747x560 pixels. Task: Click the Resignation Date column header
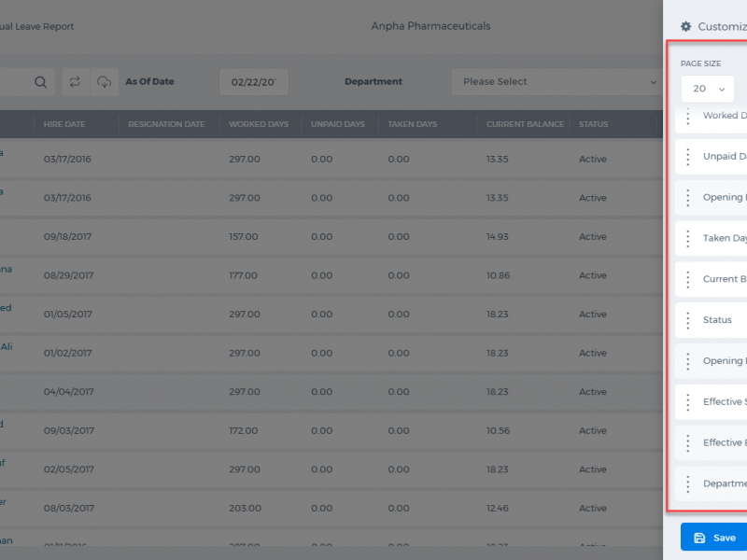[x=166, y=124]
